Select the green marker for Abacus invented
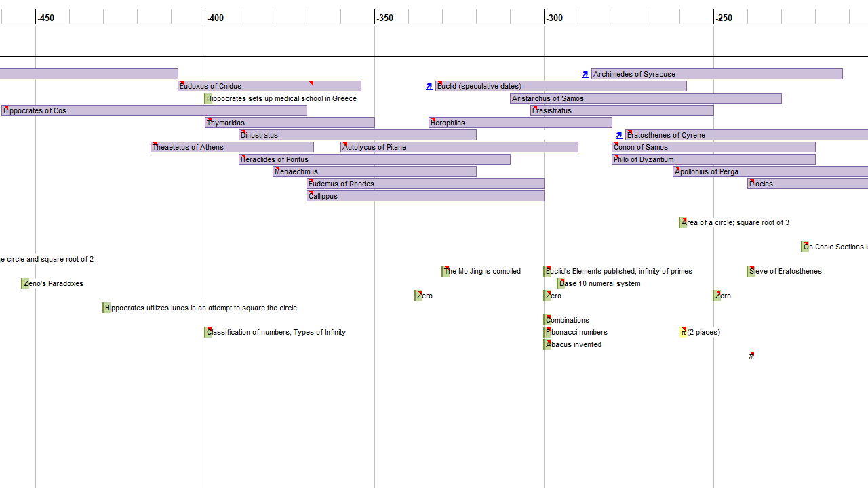 pyautogui.click(x=547, y=344)
